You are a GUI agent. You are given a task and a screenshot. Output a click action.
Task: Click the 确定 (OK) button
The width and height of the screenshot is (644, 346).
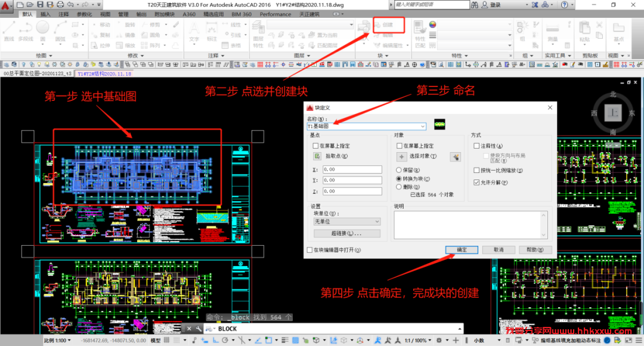(x=462, y=250)
